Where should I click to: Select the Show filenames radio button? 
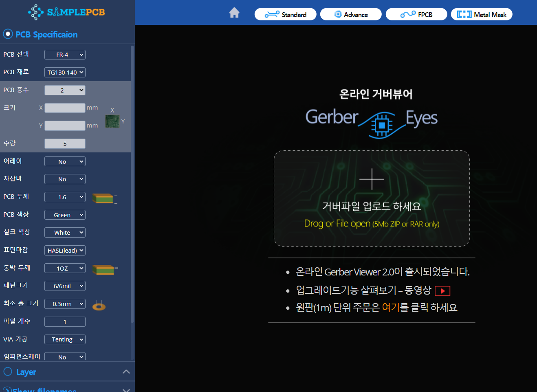coord(8,390)
